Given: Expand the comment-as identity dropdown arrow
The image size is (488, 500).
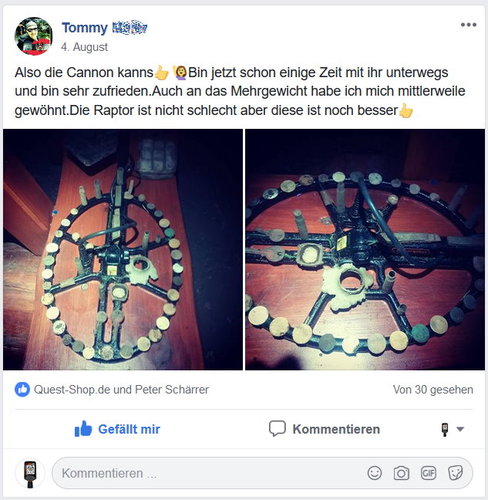Looking at the screenshot, I should [x=460, y=429].
